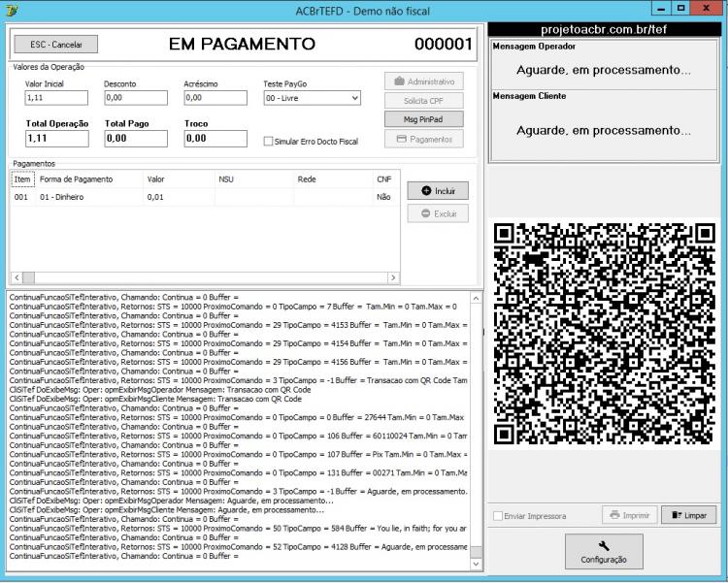
Task: Select the Total Operação field
Action: click(57, 139)
